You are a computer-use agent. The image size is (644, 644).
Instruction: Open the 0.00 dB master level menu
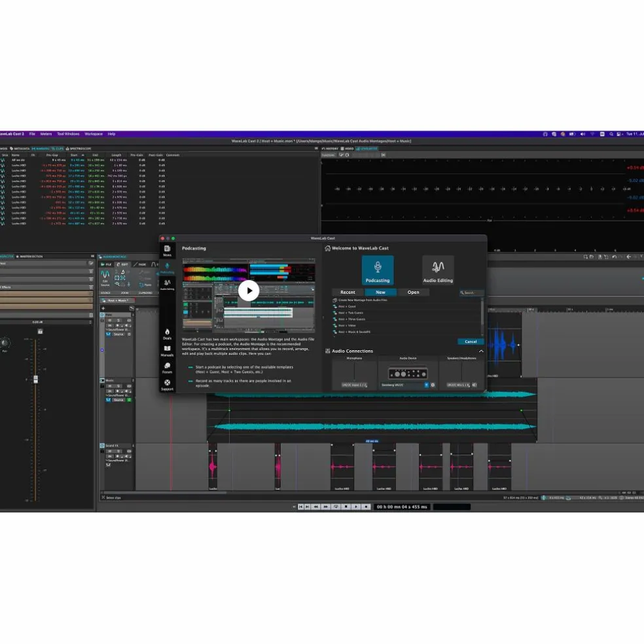click(x=91, y=322)
